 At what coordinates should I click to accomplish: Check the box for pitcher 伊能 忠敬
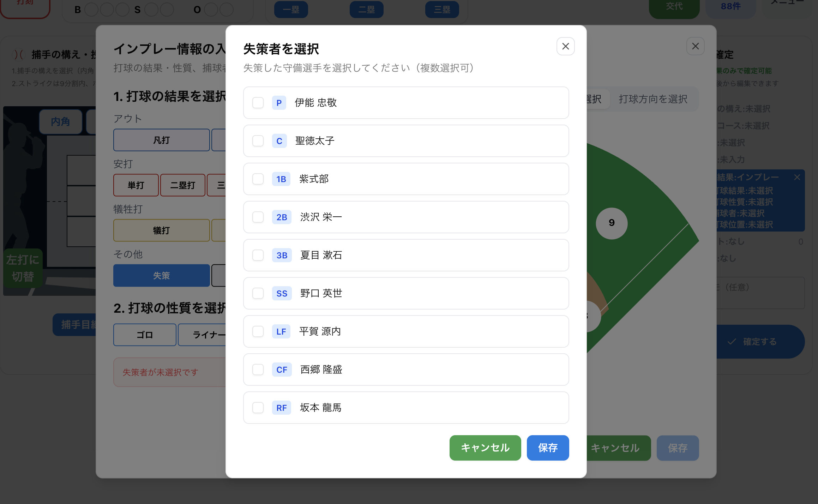pyautogui.click(x=258, y=103)
